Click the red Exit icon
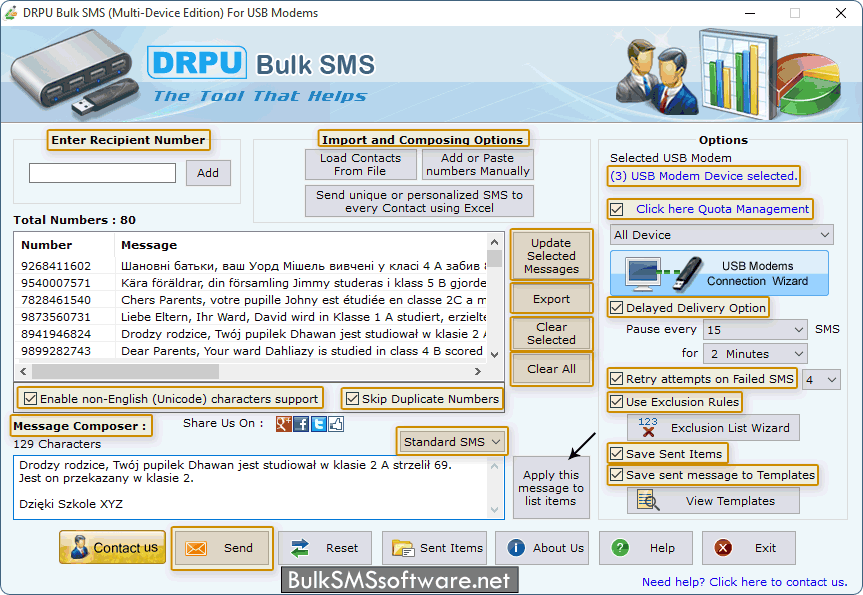863x595 pixels. pyautogui.click(x=723, y=548)
